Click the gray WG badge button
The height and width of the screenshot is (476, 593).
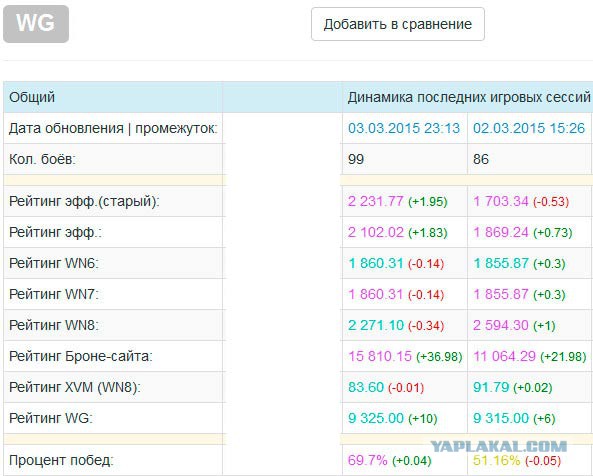pos(36,24)
